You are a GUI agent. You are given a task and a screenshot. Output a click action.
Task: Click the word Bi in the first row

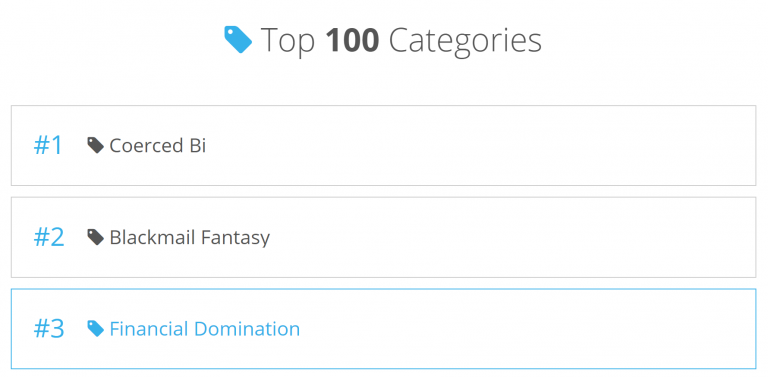pyautogui.click(x=195, y=145)
